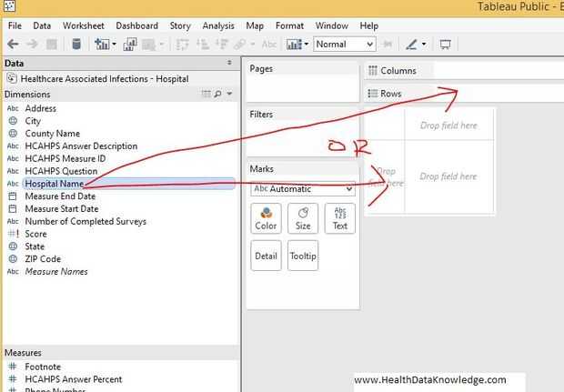564x392 pixels.
Task: Open the Help menu
Action: pos(369,25)
